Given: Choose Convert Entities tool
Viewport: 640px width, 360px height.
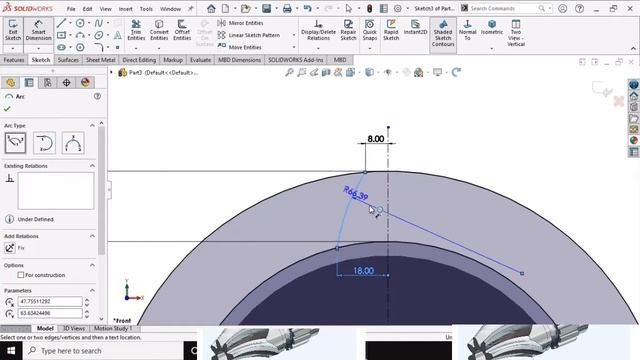Looking at the screenshot, I should [159, 30].
